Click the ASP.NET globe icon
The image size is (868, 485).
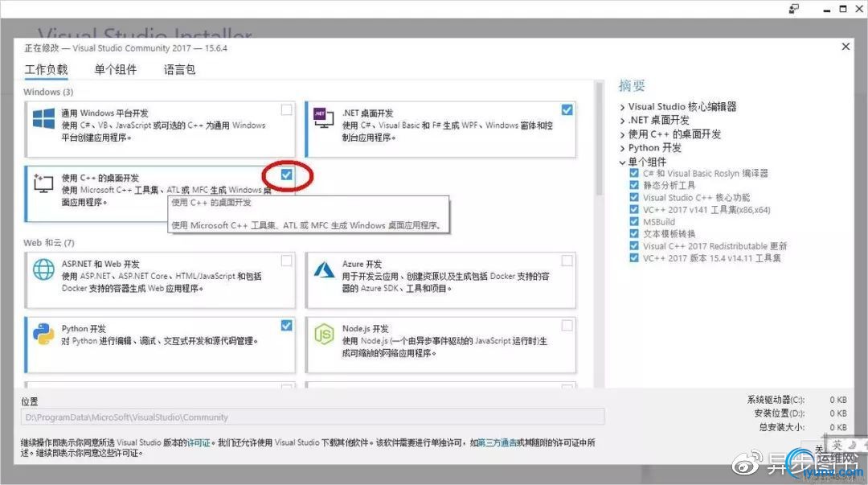(x=43, y=269)
